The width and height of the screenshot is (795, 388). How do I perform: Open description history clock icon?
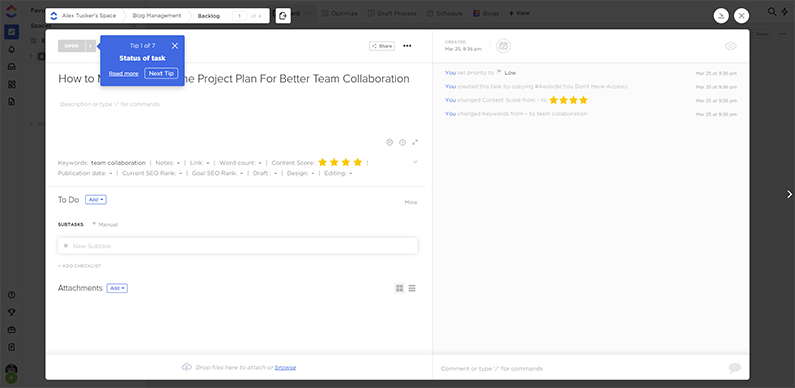pos(403,143)
